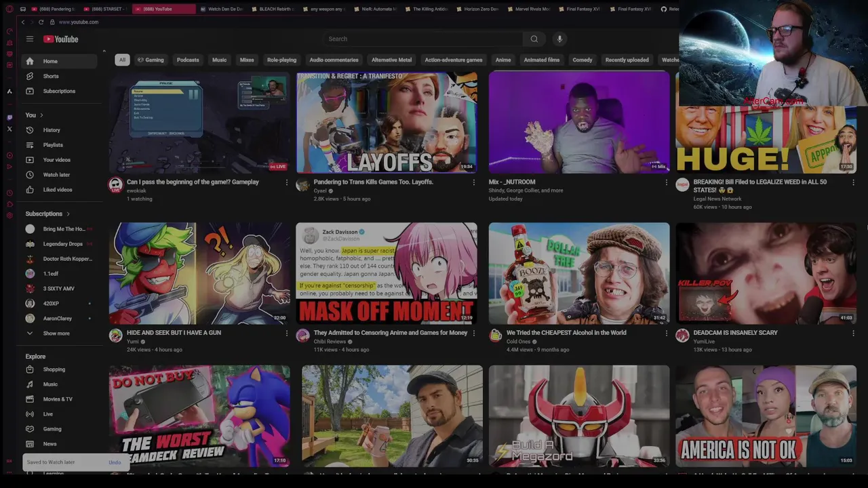Open options for the NUTROOM mix

coord(666,182)
